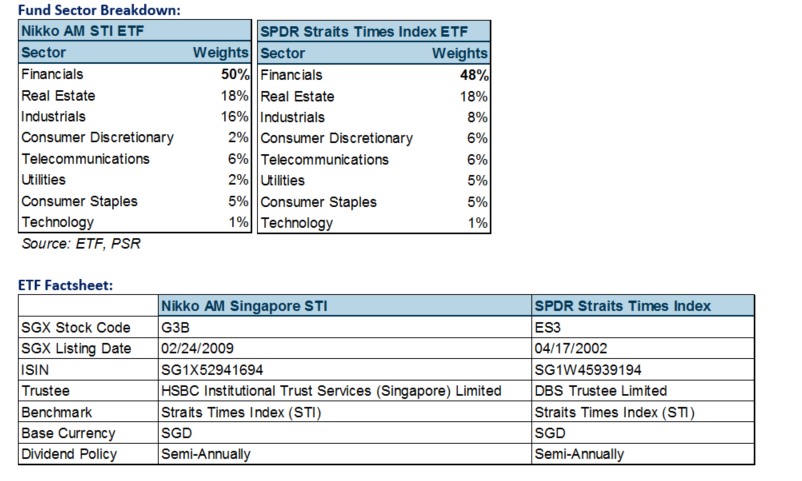Viewport: 802px width, 481px height.
Task: Click the 'ETF Factsheet:' heading
Action: point(65,285)
